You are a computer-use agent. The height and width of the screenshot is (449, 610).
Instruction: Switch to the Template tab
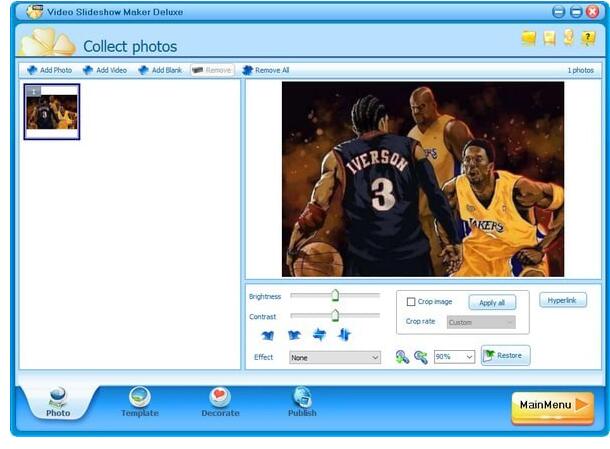click(140, 402)
